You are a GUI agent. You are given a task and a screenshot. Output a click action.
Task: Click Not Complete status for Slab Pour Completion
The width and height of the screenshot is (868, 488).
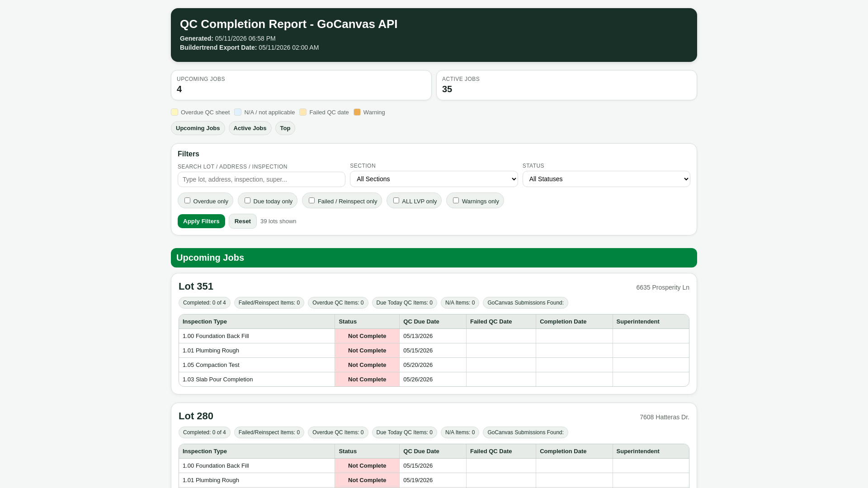tap(367, 380)
